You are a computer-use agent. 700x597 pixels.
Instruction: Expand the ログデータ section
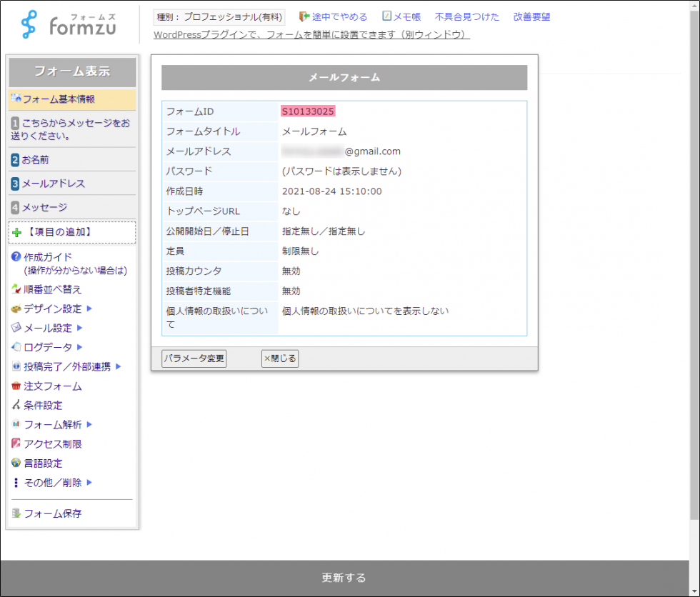coord(16,347)
